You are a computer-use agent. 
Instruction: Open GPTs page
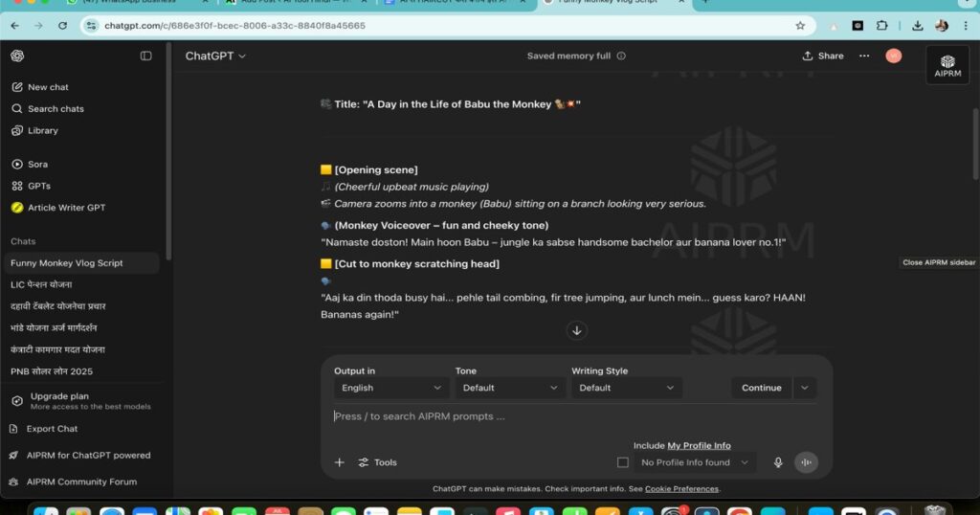tap(32, 186)
